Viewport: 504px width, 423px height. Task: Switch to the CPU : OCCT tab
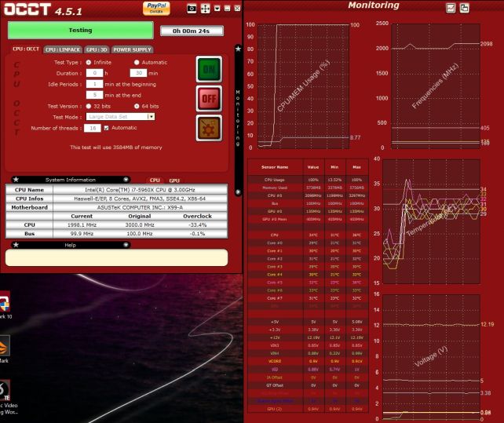tap(26, 49)
